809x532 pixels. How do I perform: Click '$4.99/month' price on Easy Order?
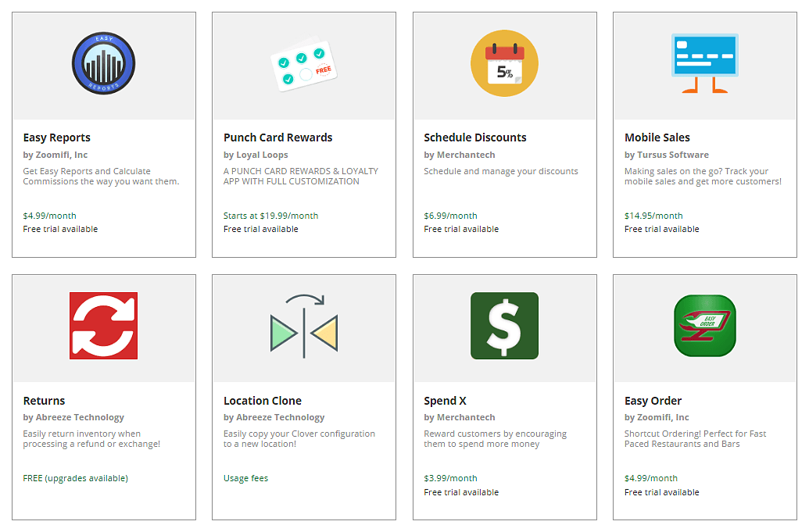pos(651,478)
